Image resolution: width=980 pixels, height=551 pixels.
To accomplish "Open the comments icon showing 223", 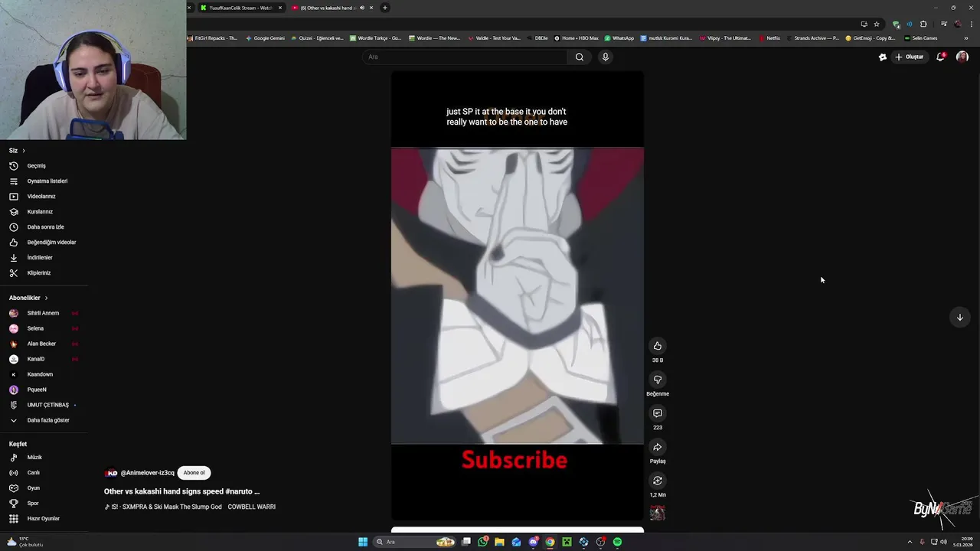I will point(657,413).
